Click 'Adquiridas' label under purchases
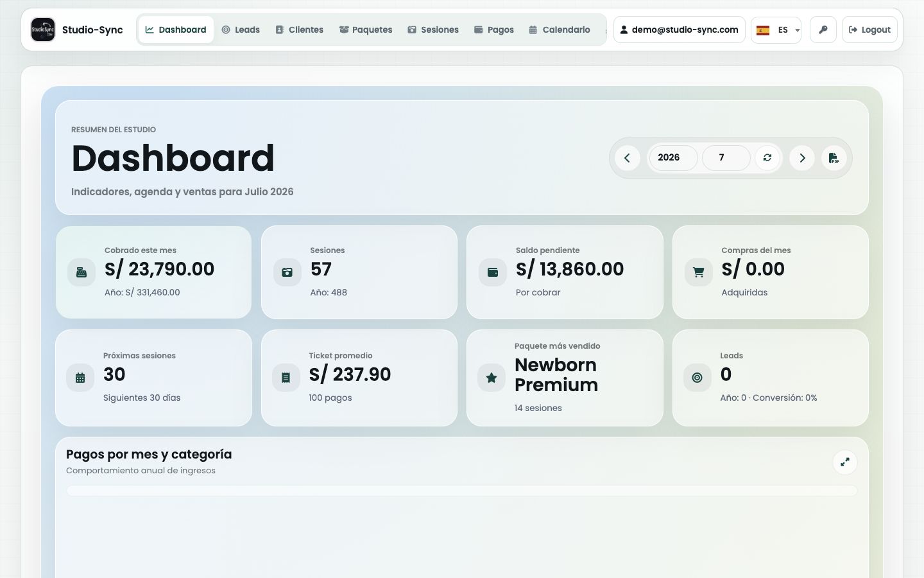924x578 pixels. [x=744, y=292]
